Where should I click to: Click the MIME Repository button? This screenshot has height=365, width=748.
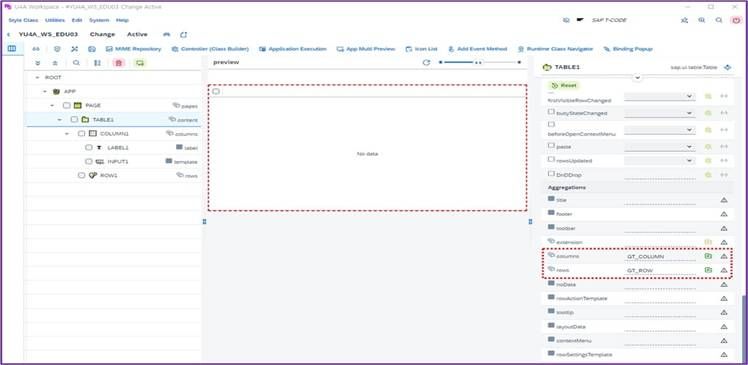click(134, 49)
